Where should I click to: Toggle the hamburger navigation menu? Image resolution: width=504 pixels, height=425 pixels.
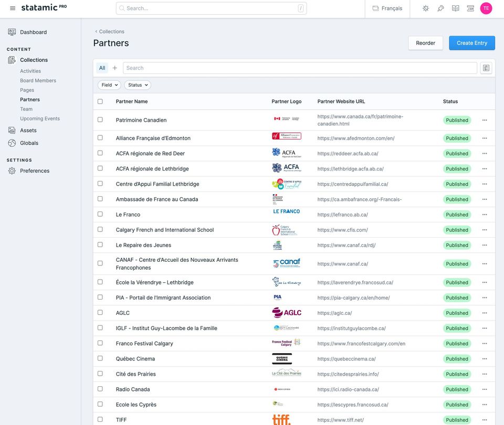pos(13,8)
